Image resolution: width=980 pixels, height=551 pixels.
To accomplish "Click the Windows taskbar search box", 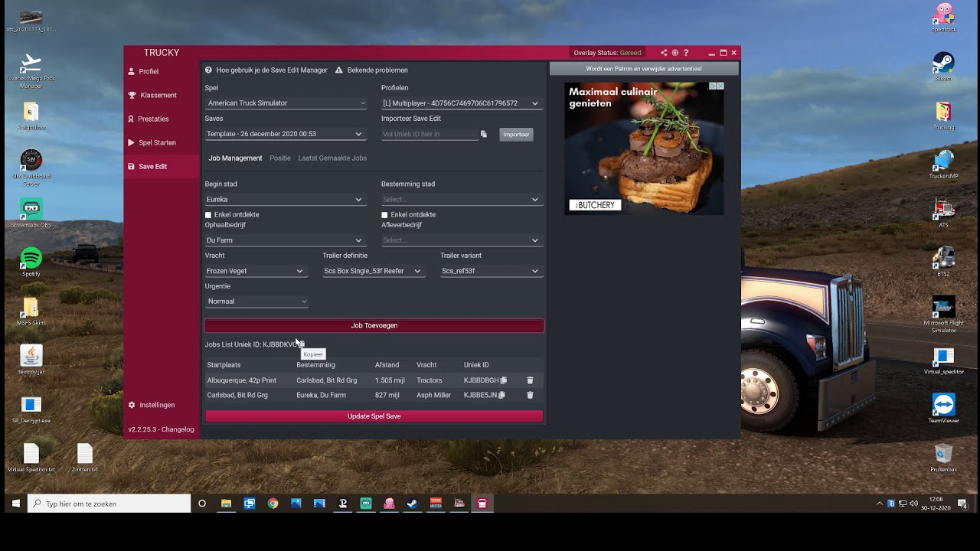I will [x=109, y=504].
